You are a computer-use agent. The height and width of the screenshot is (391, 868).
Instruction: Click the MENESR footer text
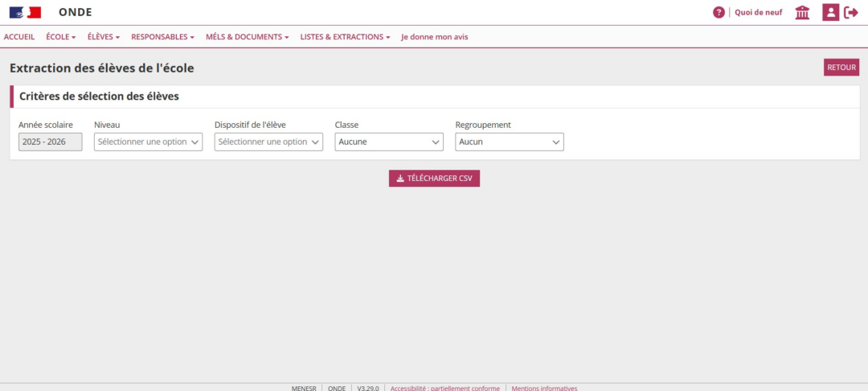pyautogui.click(x=304, y=389)
